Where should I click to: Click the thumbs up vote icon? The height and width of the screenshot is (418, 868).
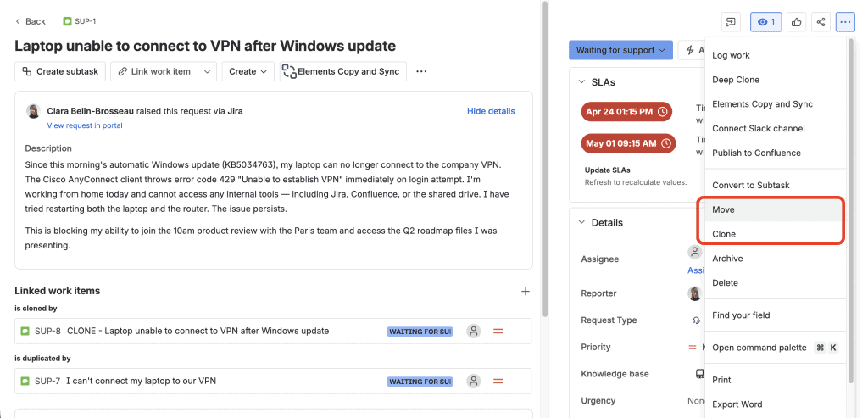coord(797,22)
